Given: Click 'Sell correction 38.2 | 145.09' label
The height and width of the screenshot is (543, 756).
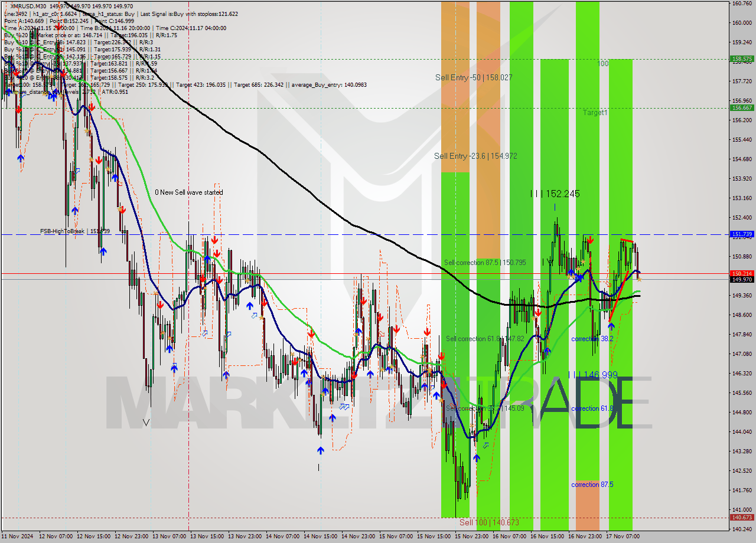Looking at the screenshot, I should click(x=485, y=408).
